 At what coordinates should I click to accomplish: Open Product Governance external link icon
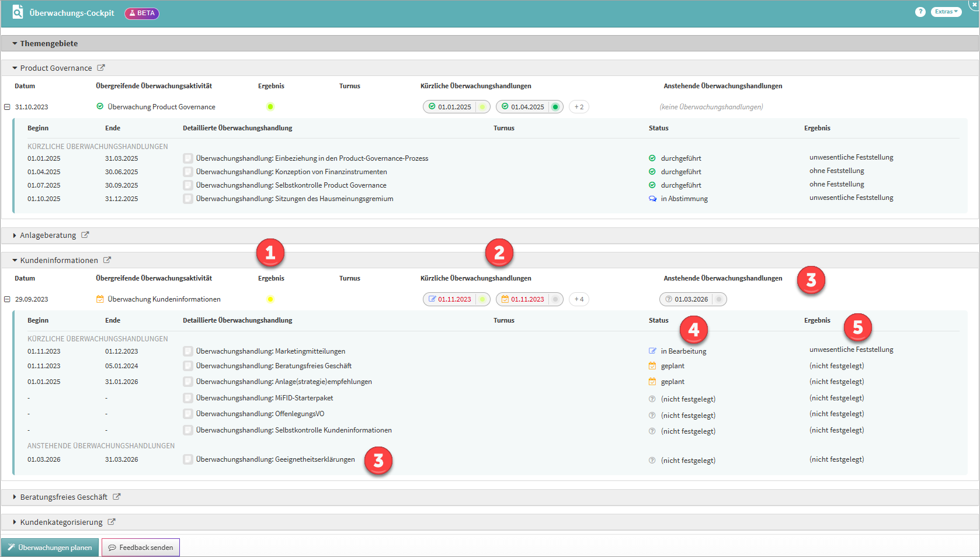pos(101,68)
